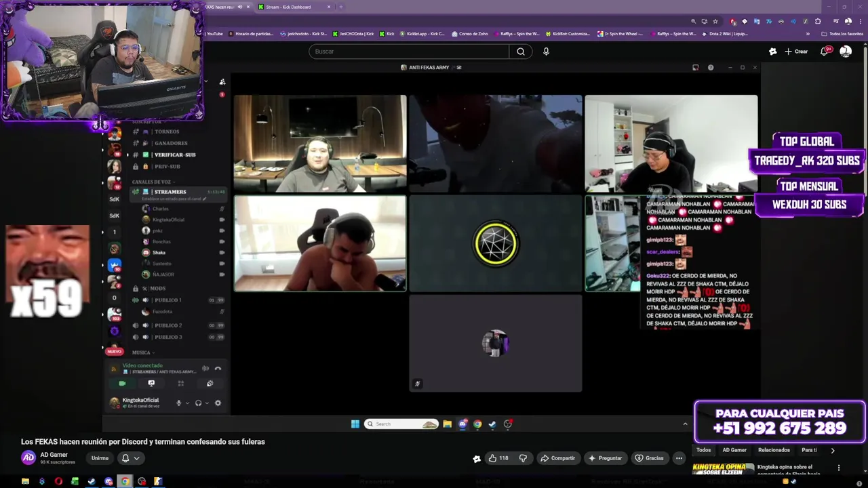Open the notification bell dropdown beside Unirme
Image resolution: width=868 pixels, height=488 pixels.
(x=130, y=458)
